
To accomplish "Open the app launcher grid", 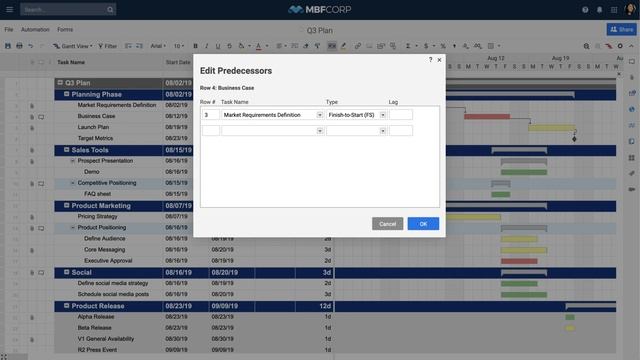I will [614, 9].
